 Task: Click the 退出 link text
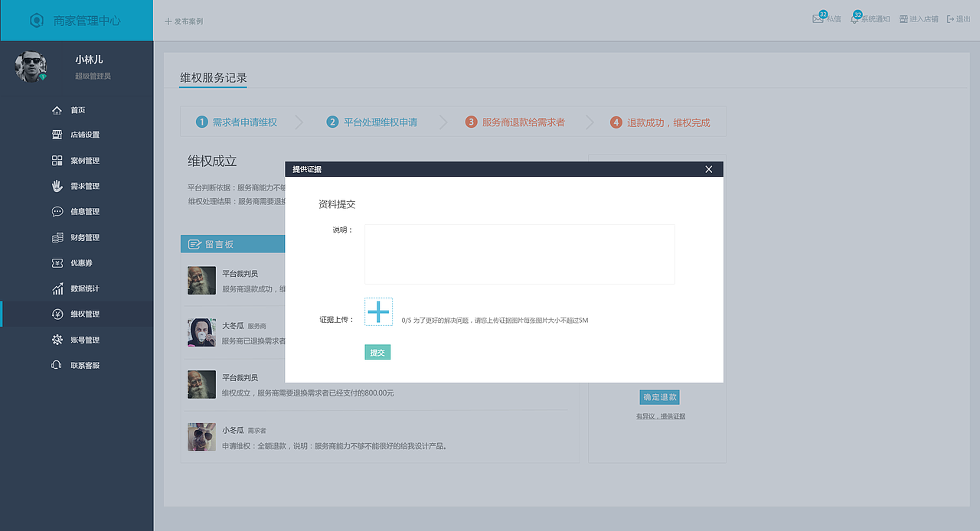(x=964, y=19)
